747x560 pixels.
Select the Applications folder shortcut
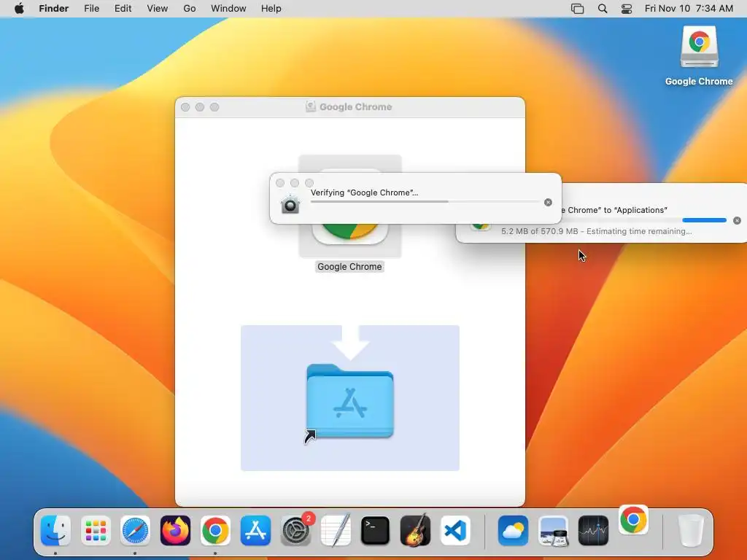[x=349, y=401]
